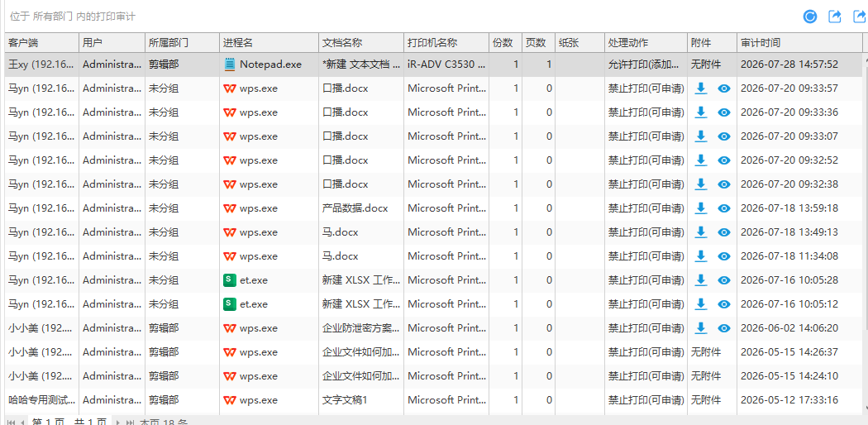Click 剪辑部 in the 14:06:20 row
This screenshot has width=868, height=425.
coord(164,328)
